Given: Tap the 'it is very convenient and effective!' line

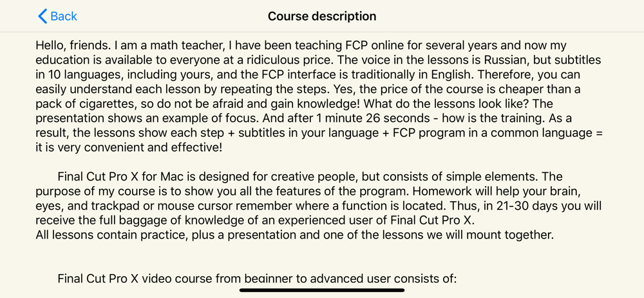Looking at the screenshot, I should tap(129, 147).
